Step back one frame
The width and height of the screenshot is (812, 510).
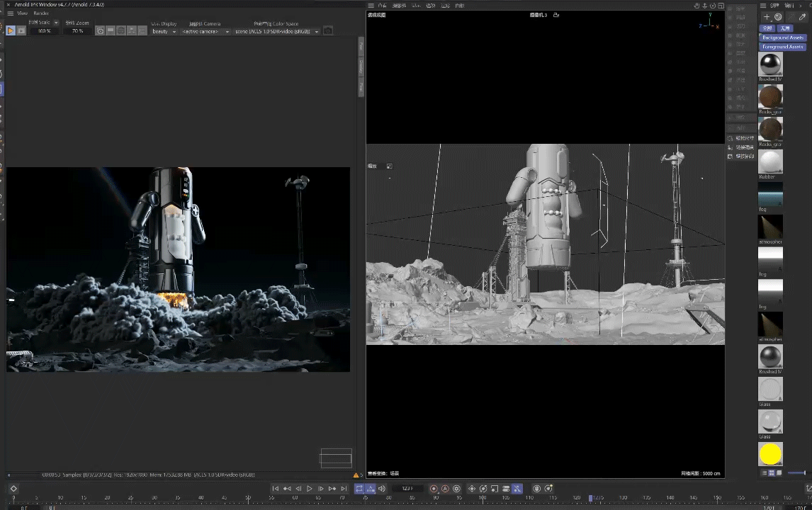(298, 489)
